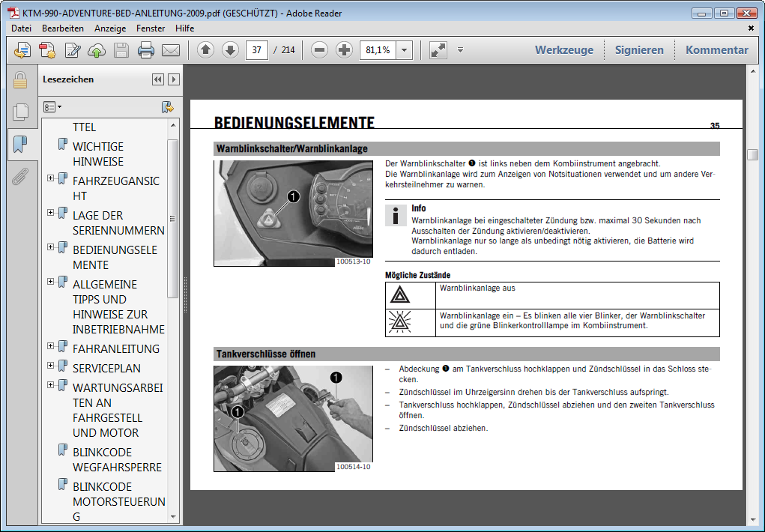
Task: Expand the SERVICEPLAN bookmark node
Action: point(51,366)
